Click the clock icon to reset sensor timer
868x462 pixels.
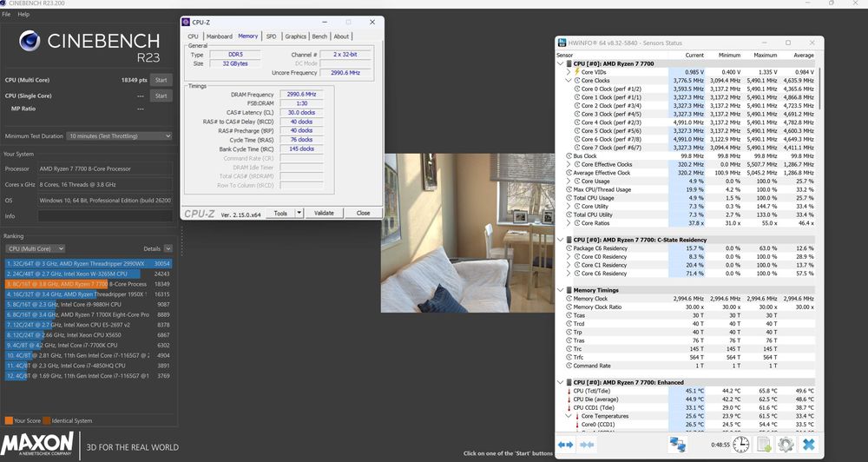click(740, 445)
